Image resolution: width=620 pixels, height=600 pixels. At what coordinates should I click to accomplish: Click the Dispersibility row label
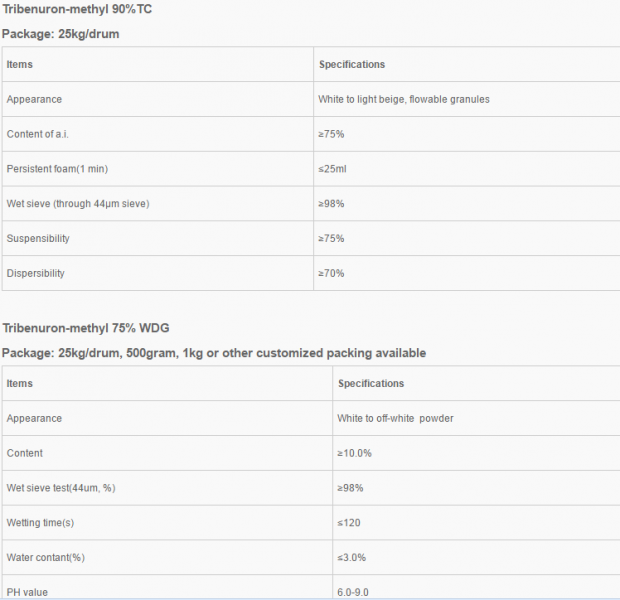pyautogui.click(x=36, y=273)
